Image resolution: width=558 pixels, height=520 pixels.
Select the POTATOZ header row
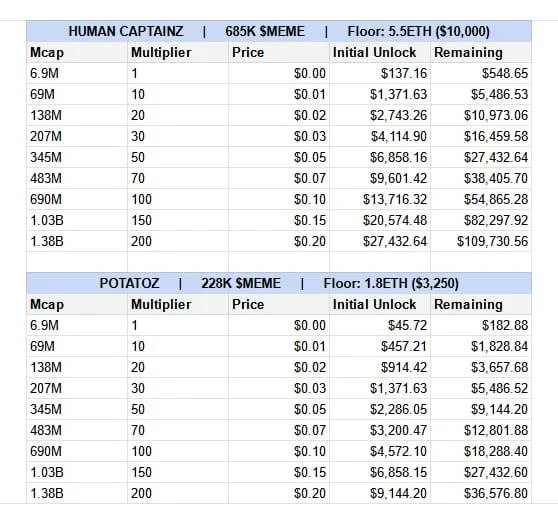point(279,283)
